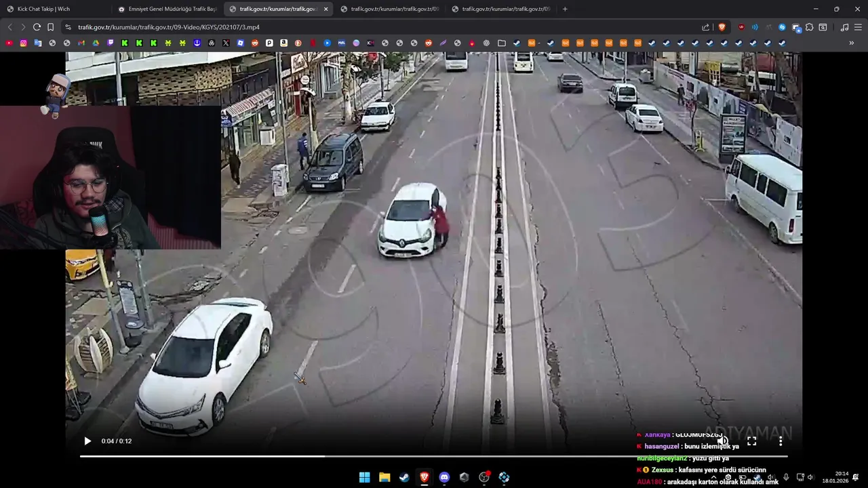Open the video's three-dot options menu
Screen dimensions: 868x488
(x=781, y=441)
